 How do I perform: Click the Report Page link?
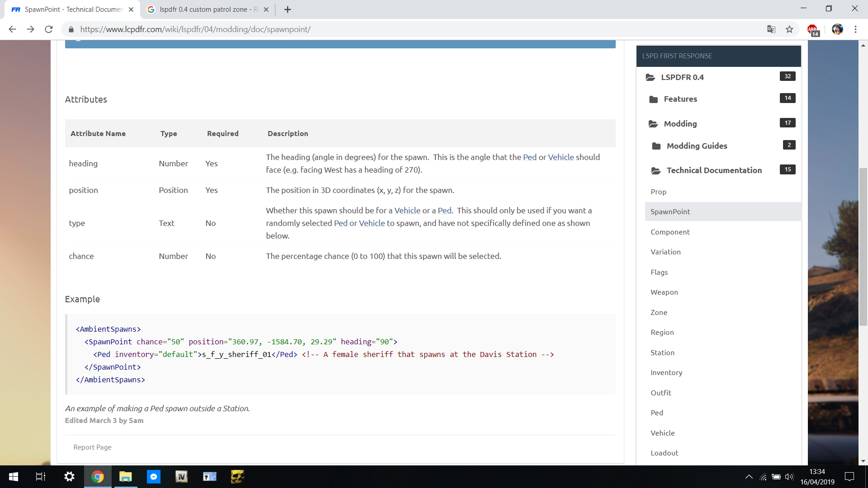[92, 447]
